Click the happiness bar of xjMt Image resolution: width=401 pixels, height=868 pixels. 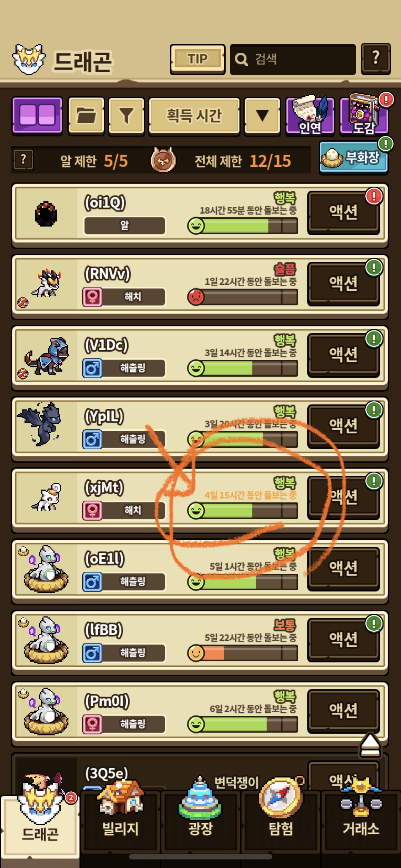click(x=243, y=511)
